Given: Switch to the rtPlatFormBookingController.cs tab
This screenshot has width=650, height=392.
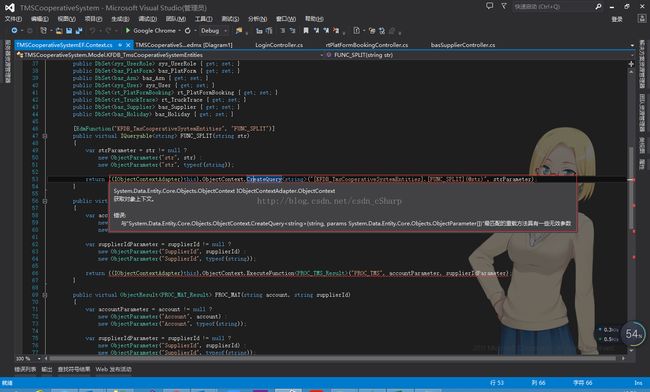Looking at the screenshot, I should 367,45.
